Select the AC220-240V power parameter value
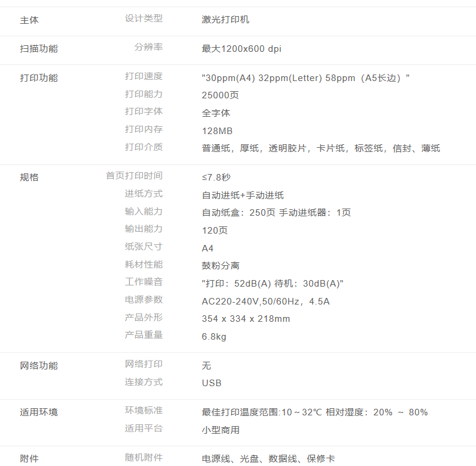This screenshot has width=476, height=466. tap(265, 302)
